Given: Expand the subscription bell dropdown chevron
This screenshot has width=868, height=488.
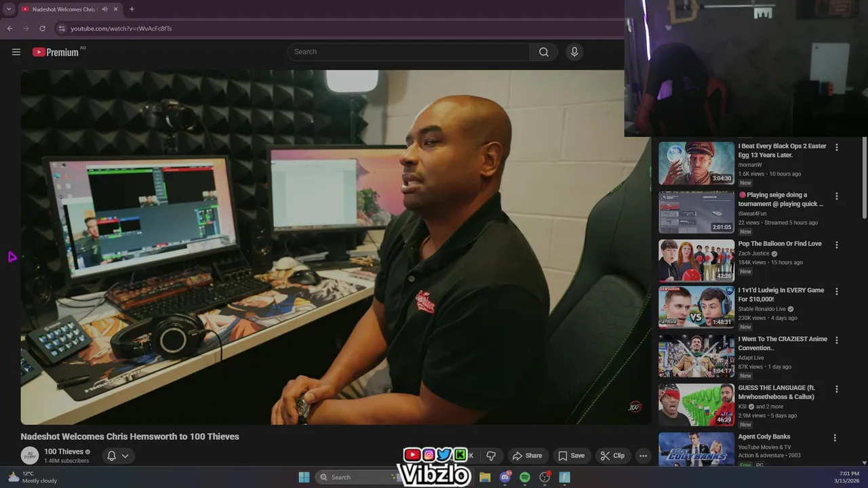Looking at the screenshot, I should [x=125, y=456].
